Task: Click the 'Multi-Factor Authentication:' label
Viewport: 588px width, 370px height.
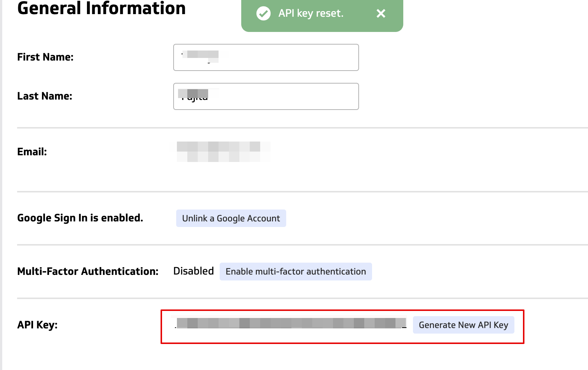Action: [x=88, y=272]
